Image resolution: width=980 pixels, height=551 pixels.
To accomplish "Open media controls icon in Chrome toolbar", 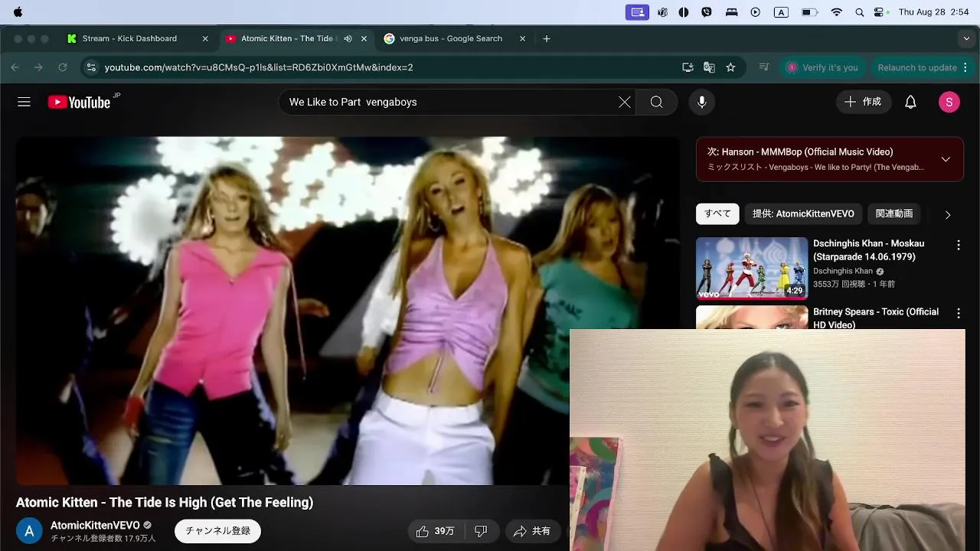I will pyautogui.click(x=763, y=67).
